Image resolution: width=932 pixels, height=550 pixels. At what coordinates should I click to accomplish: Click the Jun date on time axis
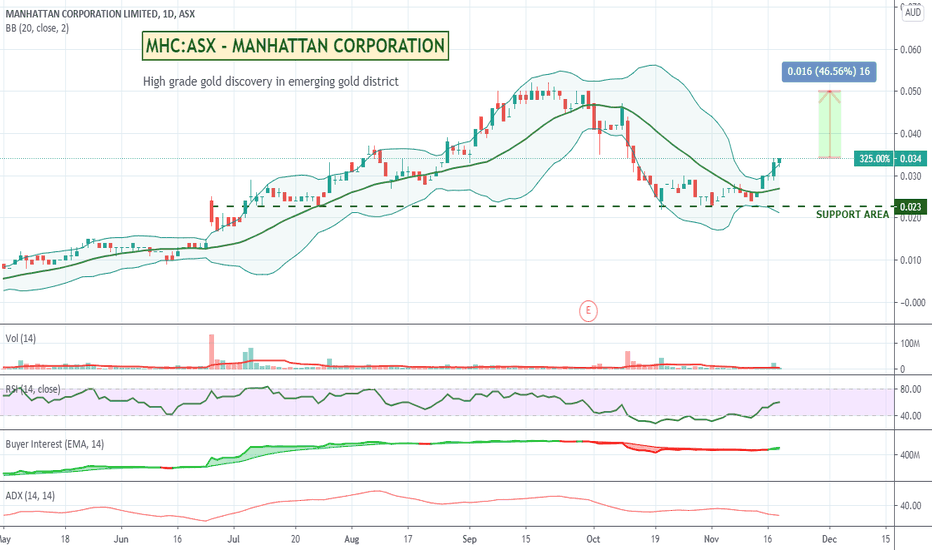click(x=121, y=539)
